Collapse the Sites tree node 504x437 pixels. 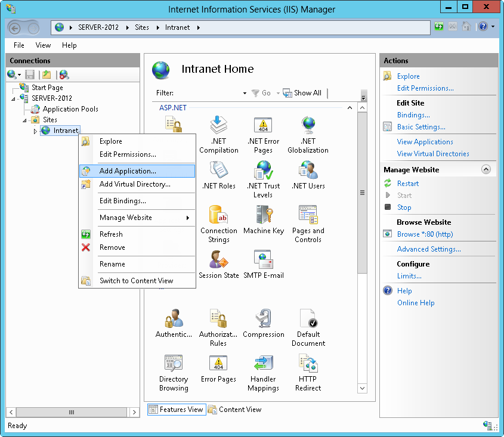click(x=24, y=120)
